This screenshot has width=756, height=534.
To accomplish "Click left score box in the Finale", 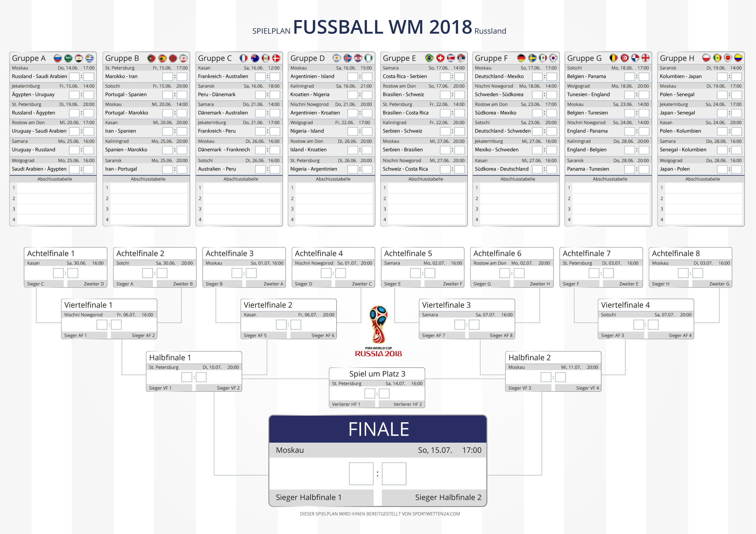I will [x=361, y=474].
